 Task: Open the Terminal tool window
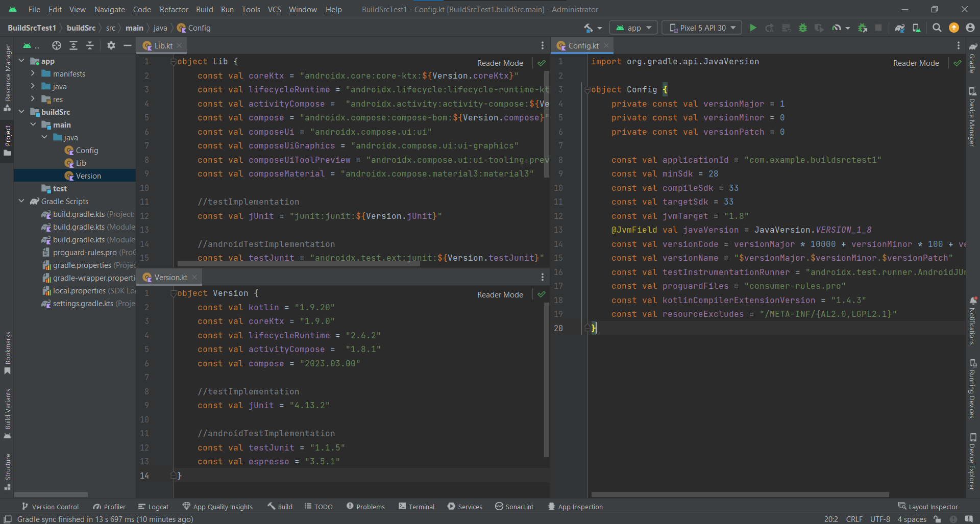[416, 507]
